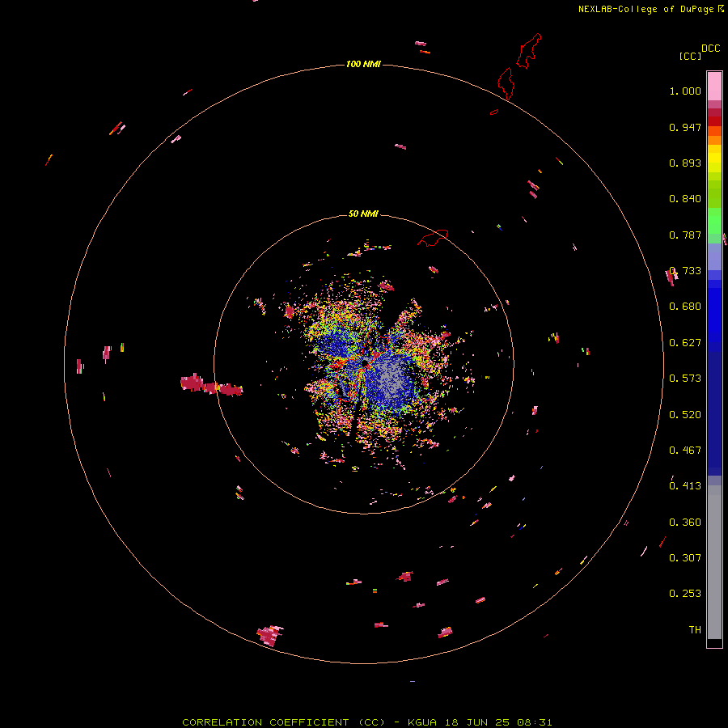The height and width of the screenshot is (728, 728).
Task: Click the large crimson echo cluster west of center
Action: (x=211, y=385)
